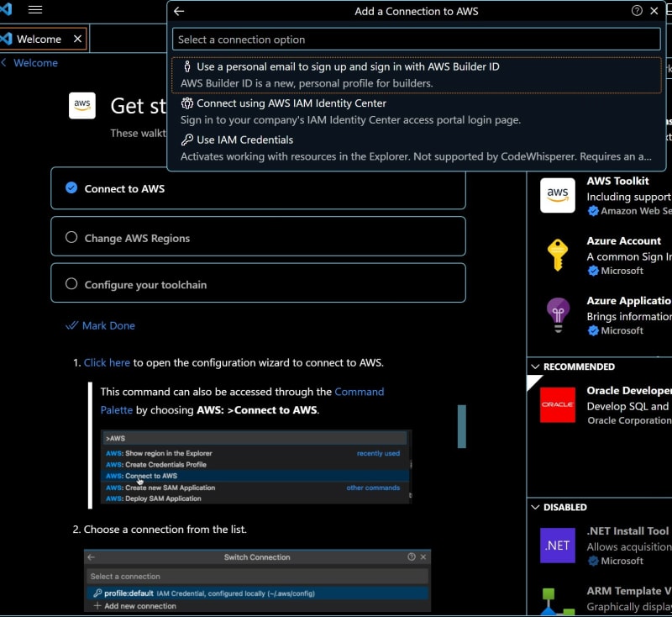Mark Configure your toolchain step circle
The width and height of the screenshot is (672, 617).
(71, 284)
